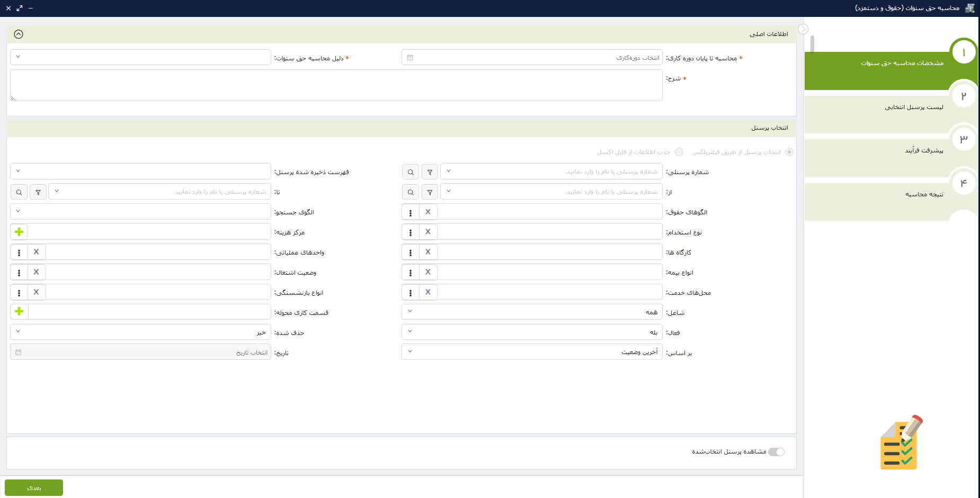
Task: Collapse the اطلاعات اصلی section
Action: pos(19,34)
